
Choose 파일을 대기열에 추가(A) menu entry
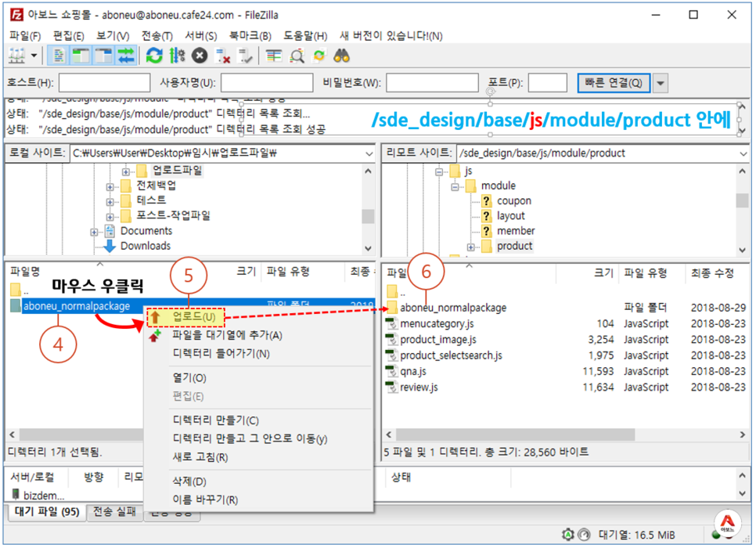(x=227, y=335)
